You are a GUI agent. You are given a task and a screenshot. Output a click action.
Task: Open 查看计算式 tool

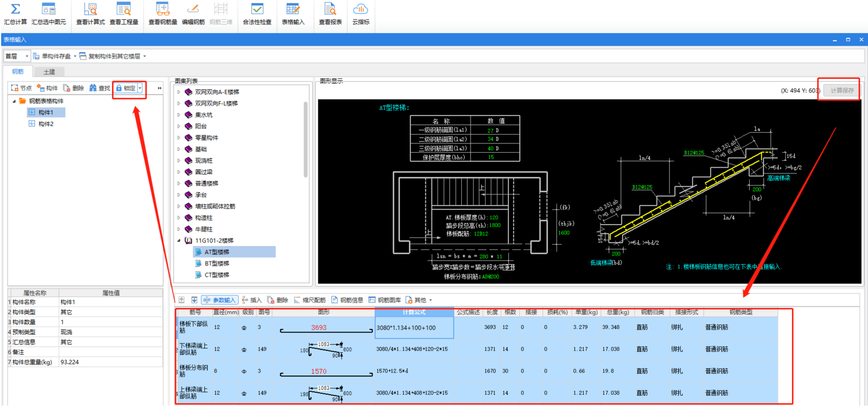(x=91, y=14)
